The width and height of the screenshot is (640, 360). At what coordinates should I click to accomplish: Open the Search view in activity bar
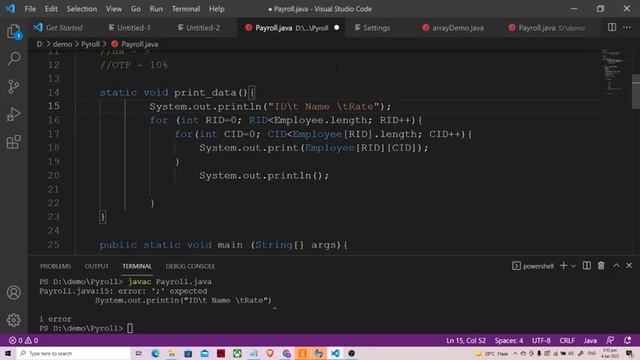coord(13,59)
